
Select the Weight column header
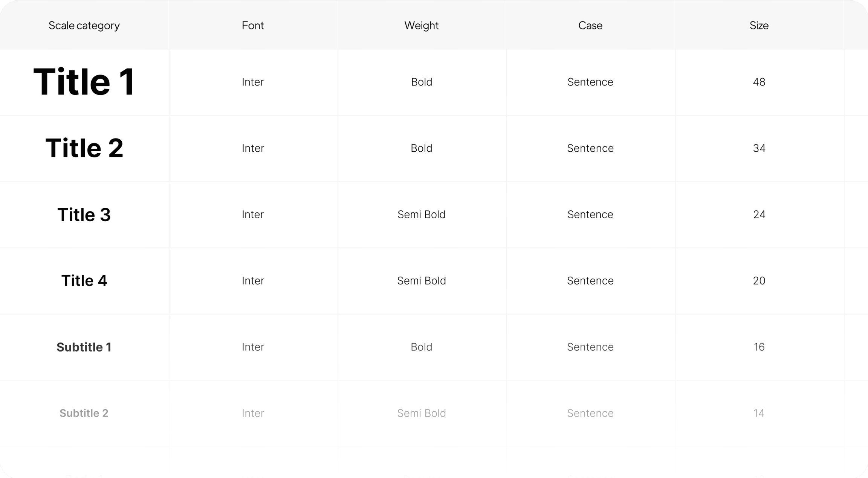422,25
